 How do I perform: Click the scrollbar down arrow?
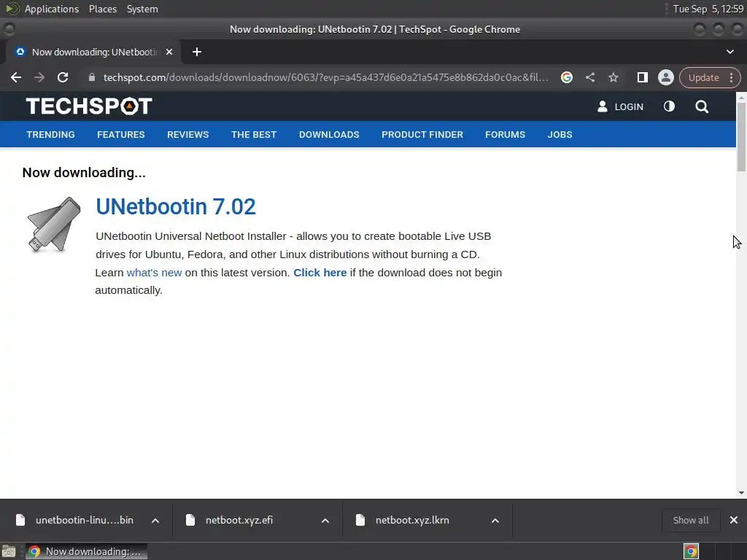tap(741, 493)
